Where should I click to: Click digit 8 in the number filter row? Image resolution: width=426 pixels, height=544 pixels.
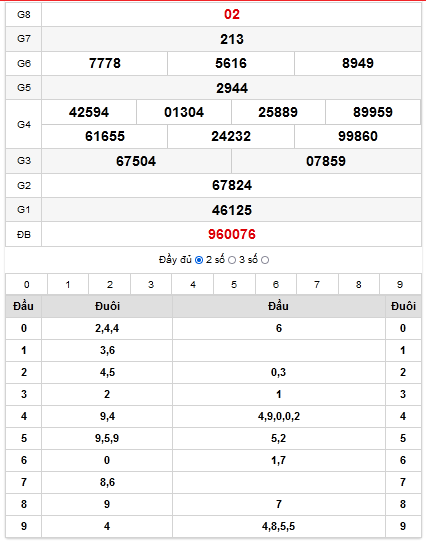click(x=359, y=284)
